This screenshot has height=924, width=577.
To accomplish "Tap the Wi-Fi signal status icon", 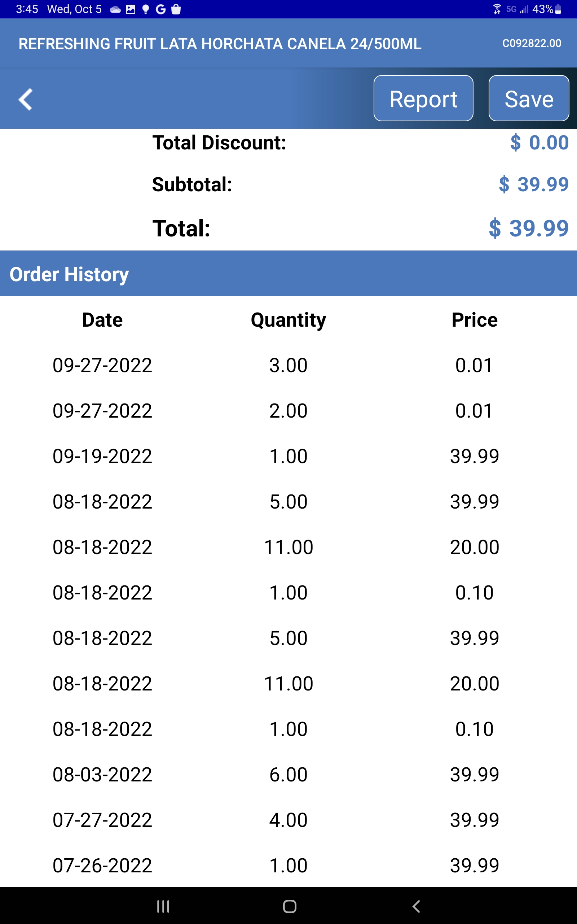I will pyautogui.click(x=497, y=9).
